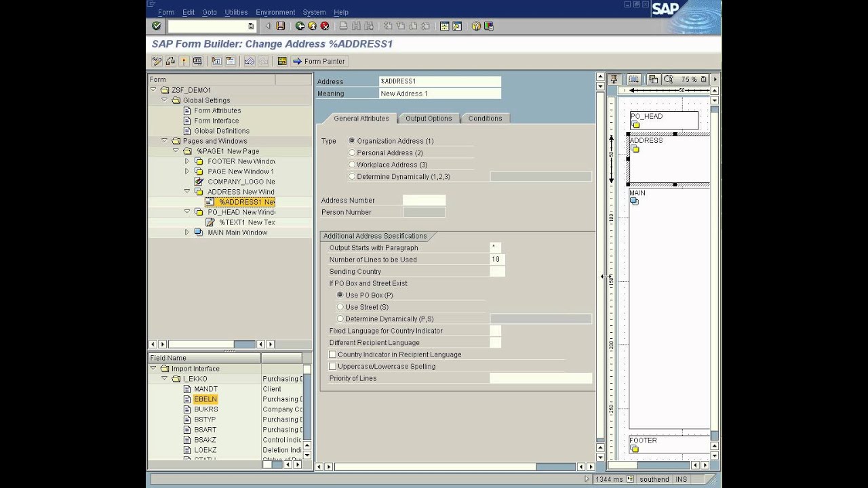Viewport: 868px width, 488px height.
Task: Click the Print icon in standard toolbar
Action: coord(344,26)
